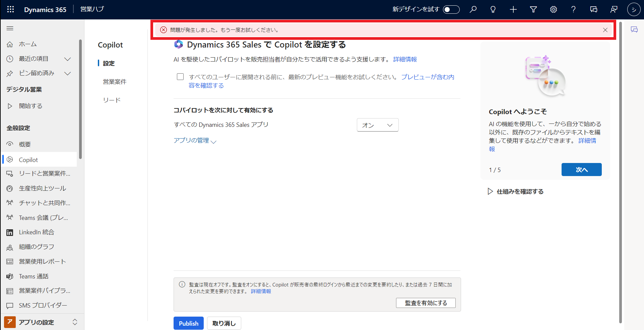The image size is (644, 330).
Task: Expand 仕組みを確認する section
Action: [516, 191]
